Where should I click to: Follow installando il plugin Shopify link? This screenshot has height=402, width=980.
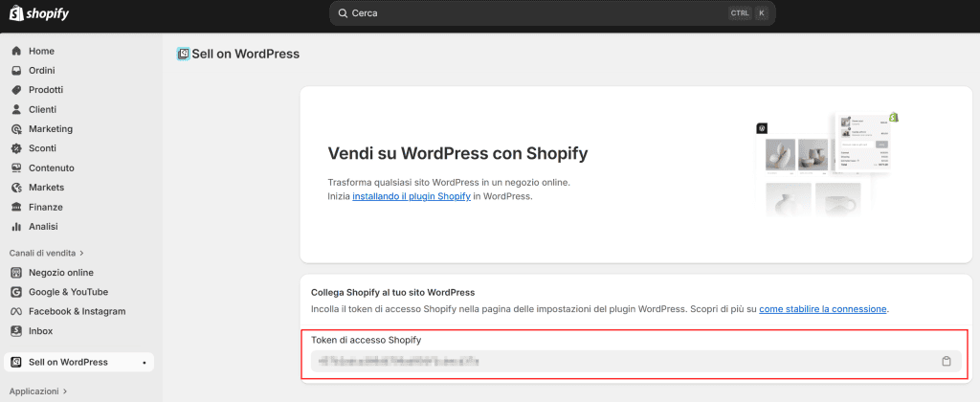pos(412,196)
